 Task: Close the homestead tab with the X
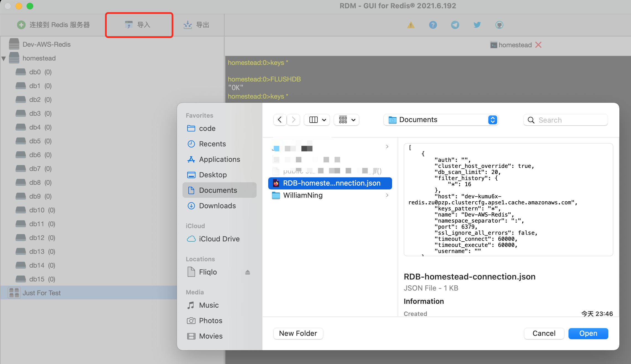[x=538, y=45]
